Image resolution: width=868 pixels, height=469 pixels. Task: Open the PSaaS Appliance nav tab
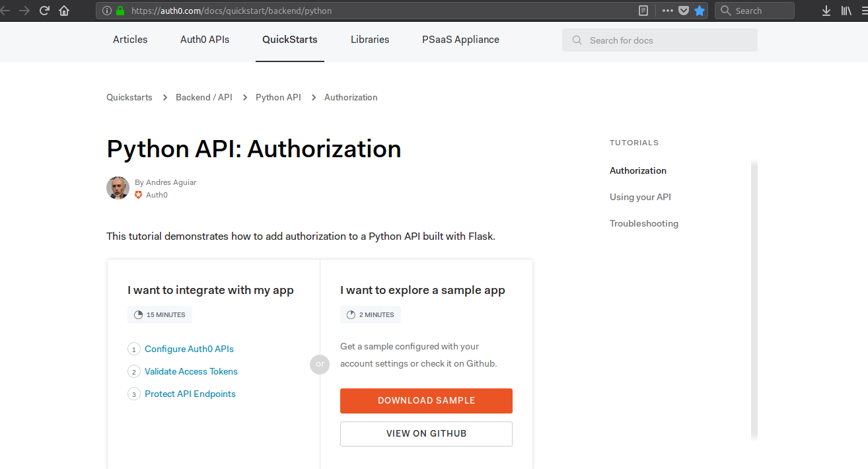tap(460, 40)
